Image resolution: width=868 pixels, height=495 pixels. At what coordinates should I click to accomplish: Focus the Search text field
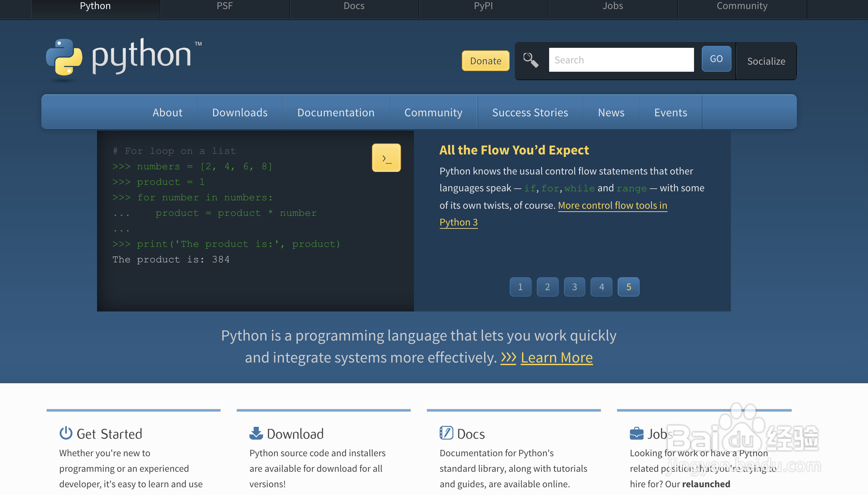[x=621, y=60]
